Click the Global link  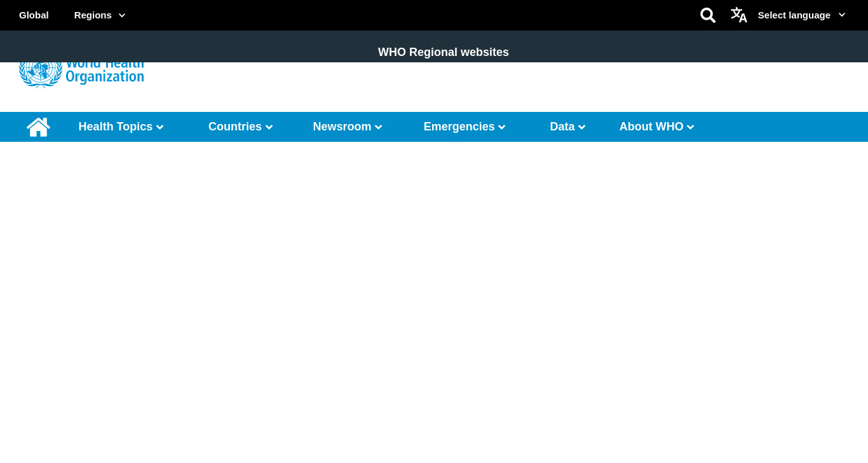(34, 15)
